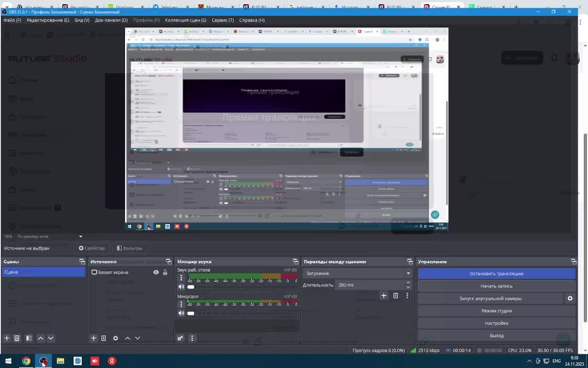Open Сервис (T) menu

pyautogui.click(x=223, y=21)
